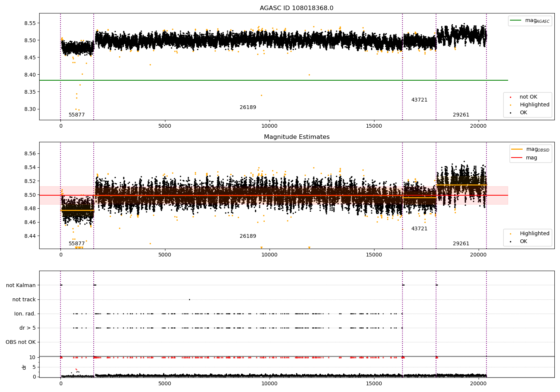Select the mag AGASC legend entry in top plot

pos(530,21)
